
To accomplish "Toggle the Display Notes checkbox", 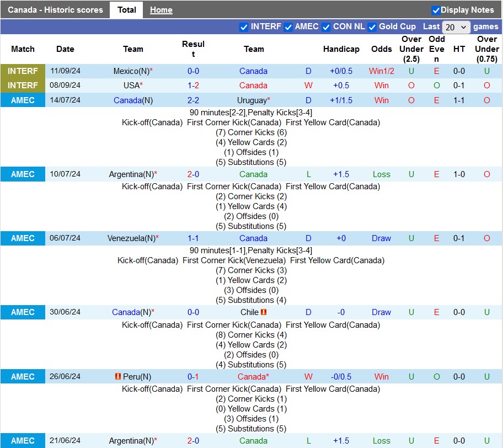I will [x=436, y=10].
